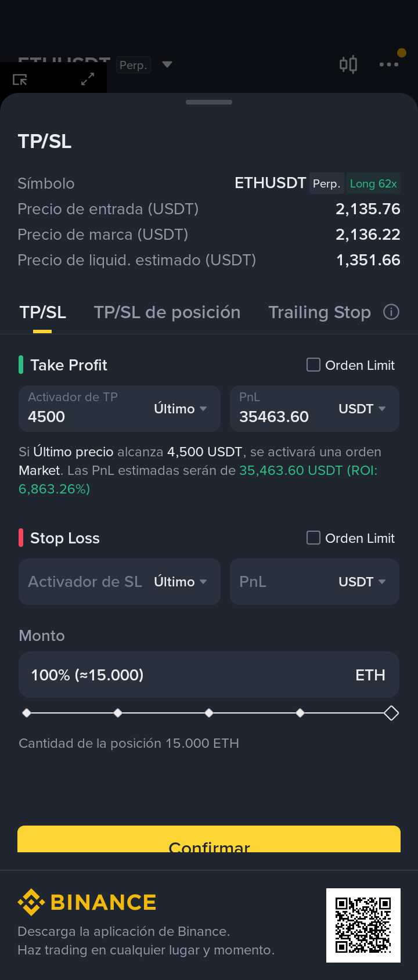Set Monto slider to the 50% marker

(x=209, y=713)
